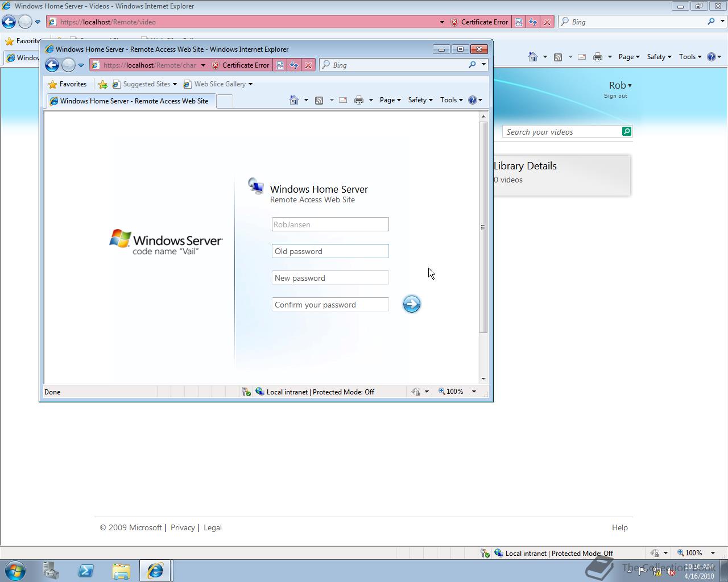Click Refresh icon in front window address bar
The width and height of the screenshot is (728, 582).
(x=294, y=65)
